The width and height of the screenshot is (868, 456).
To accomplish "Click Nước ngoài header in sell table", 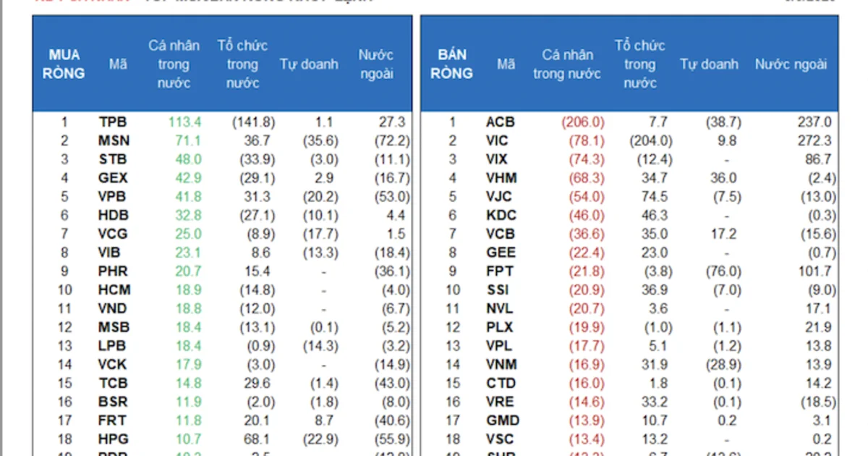I will tap(791, 64).
